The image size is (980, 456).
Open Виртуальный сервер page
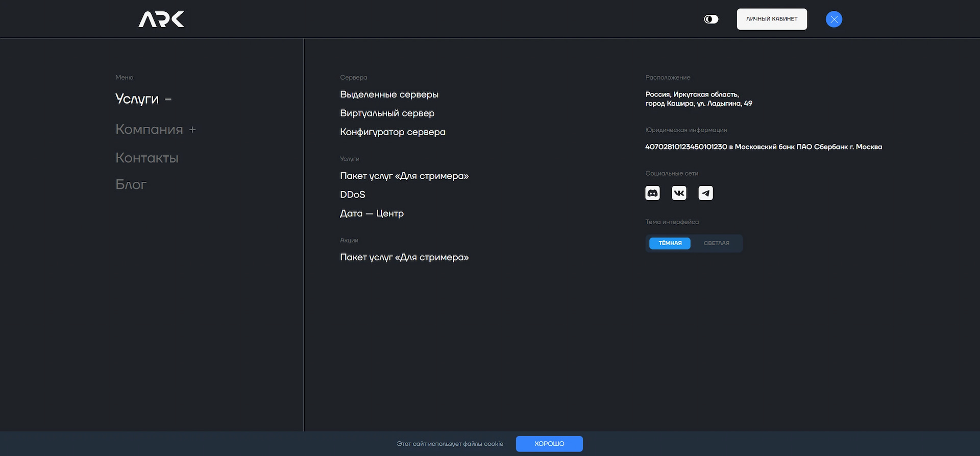[x=387, y=113]
